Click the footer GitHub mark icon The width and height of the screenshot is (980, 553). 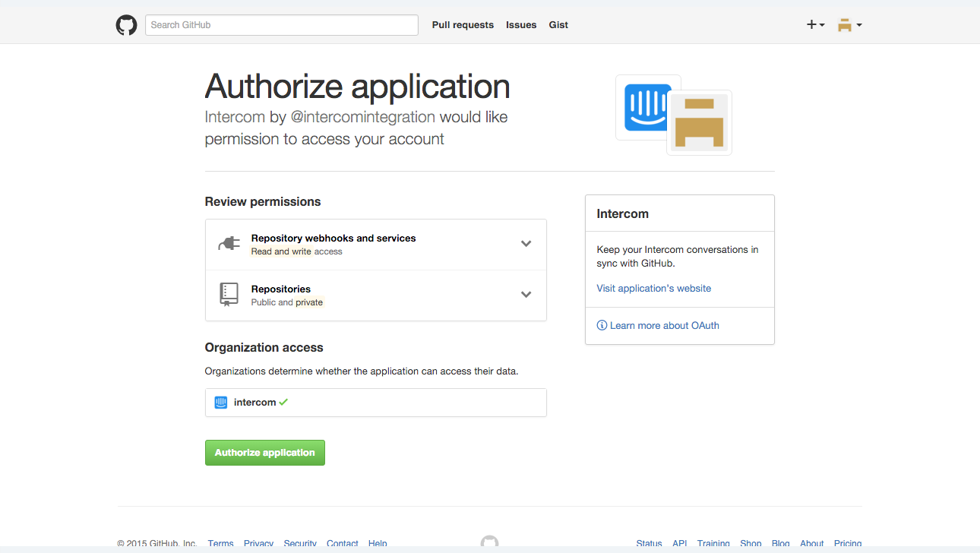(x=490, y=542)
